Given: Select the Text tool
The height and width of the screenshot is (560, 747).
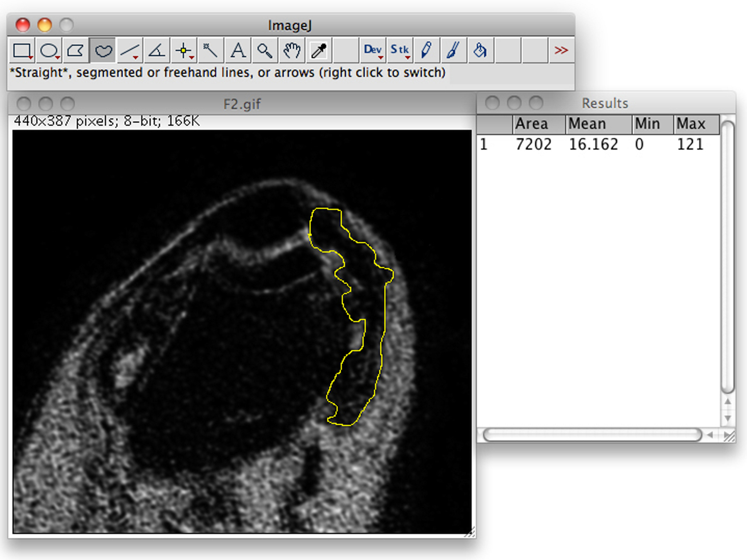Looking at the screenshot, I should tap(237, 51).
